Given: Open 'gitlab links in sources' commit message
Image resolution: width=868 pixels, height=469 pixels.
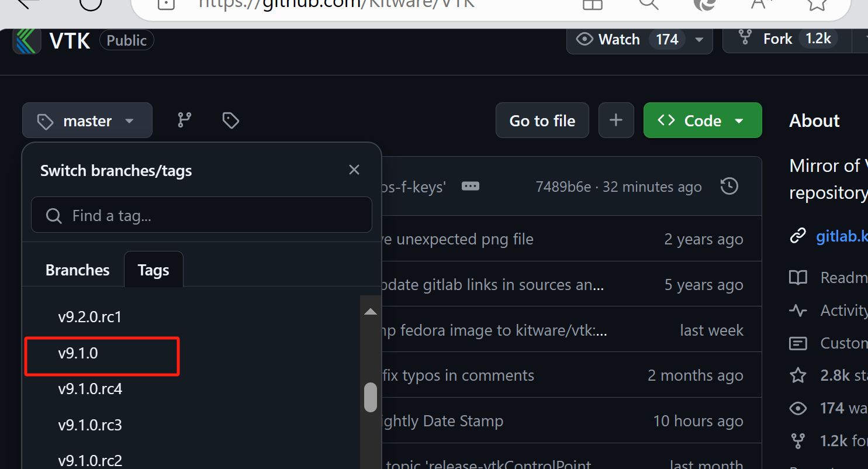Looking at the screenshot, I should [x=493, y=285].
